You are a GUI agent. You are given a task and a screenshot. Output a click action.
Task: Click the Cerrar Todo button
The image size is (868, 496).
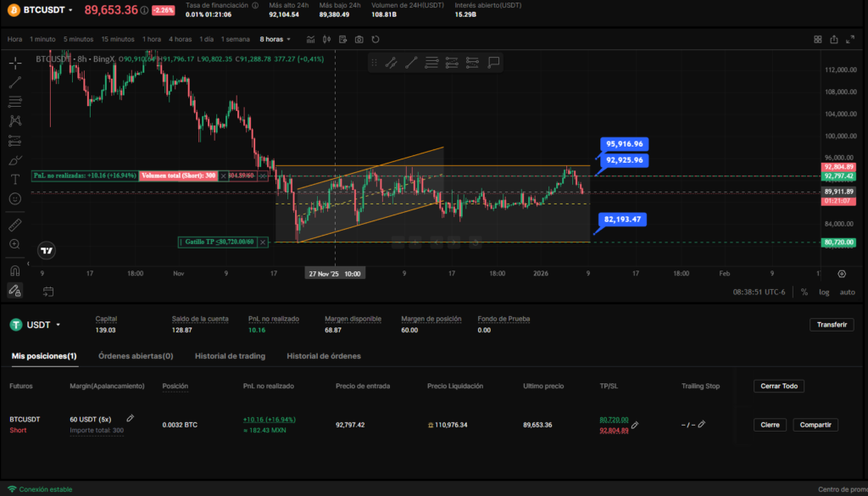coord(778,386)
